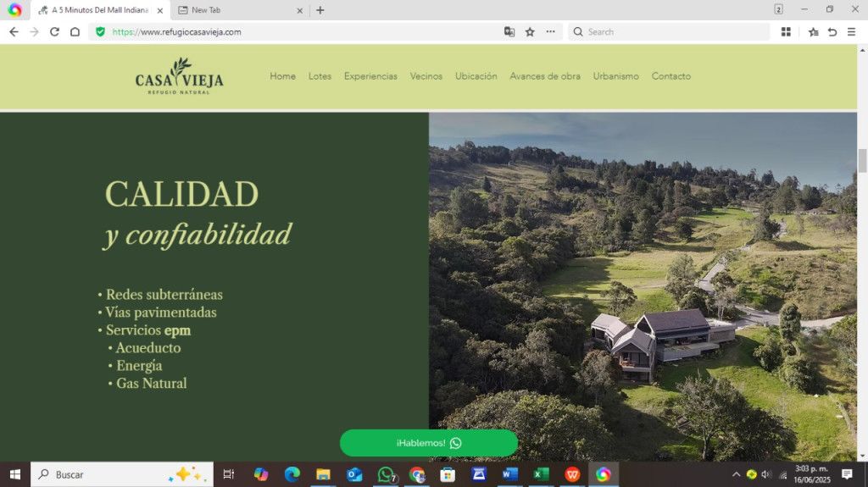Open the volume control in the tray
Viewport: 868px width, 487px height.
tap(766, 474)
